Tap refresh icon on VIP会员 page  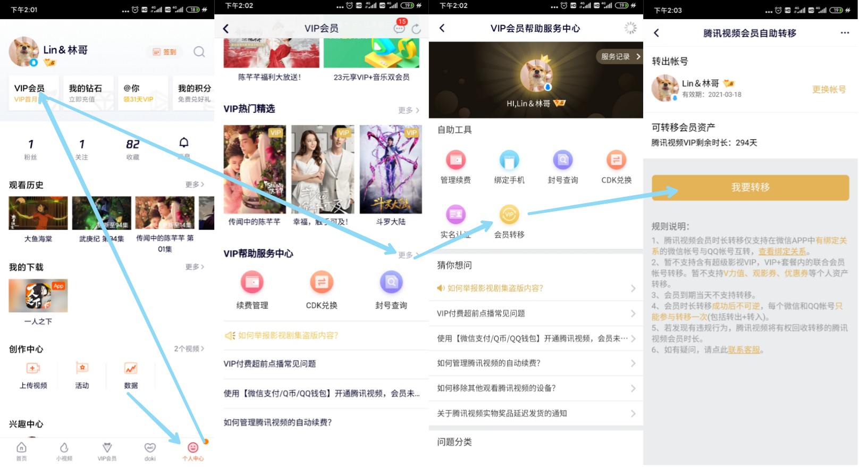[x=416, y=29]
